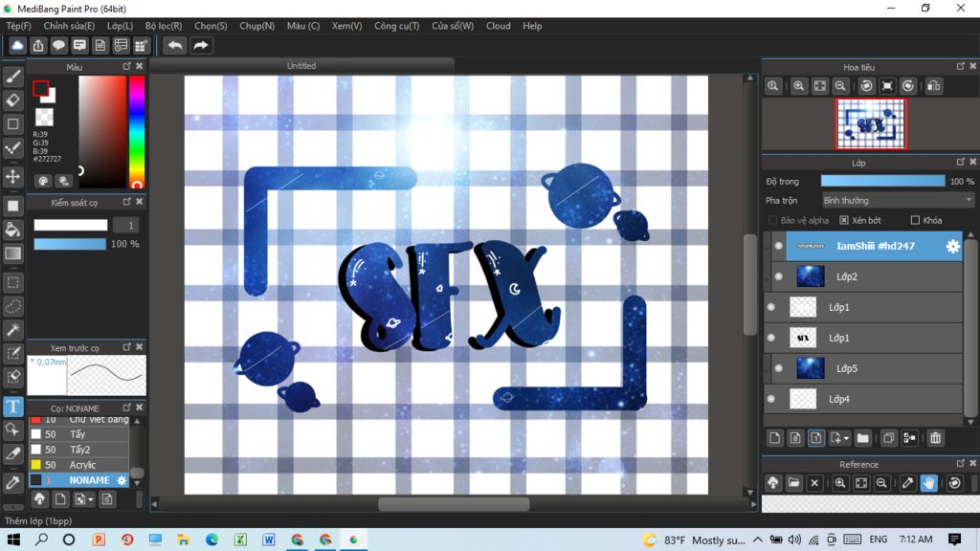980x551 pixels.
Task: Click the Redo arrow
Action: pos(201,46)
